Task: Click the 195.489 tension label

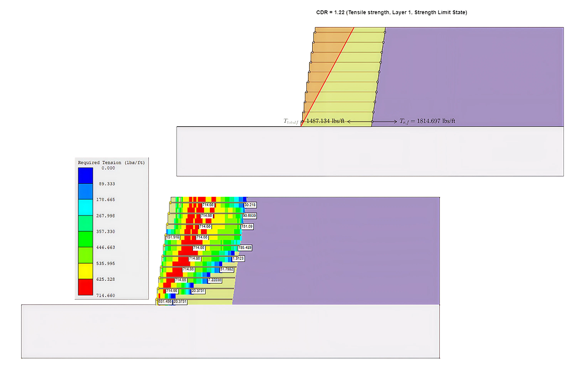Action: [245, 248]
